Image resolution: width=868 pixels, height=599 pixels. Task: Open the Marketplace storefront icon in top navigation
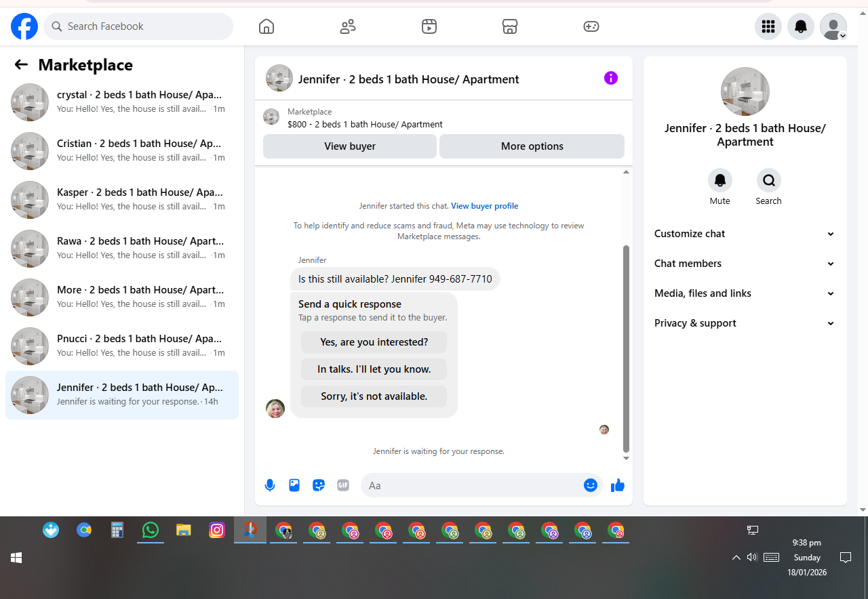510,26
